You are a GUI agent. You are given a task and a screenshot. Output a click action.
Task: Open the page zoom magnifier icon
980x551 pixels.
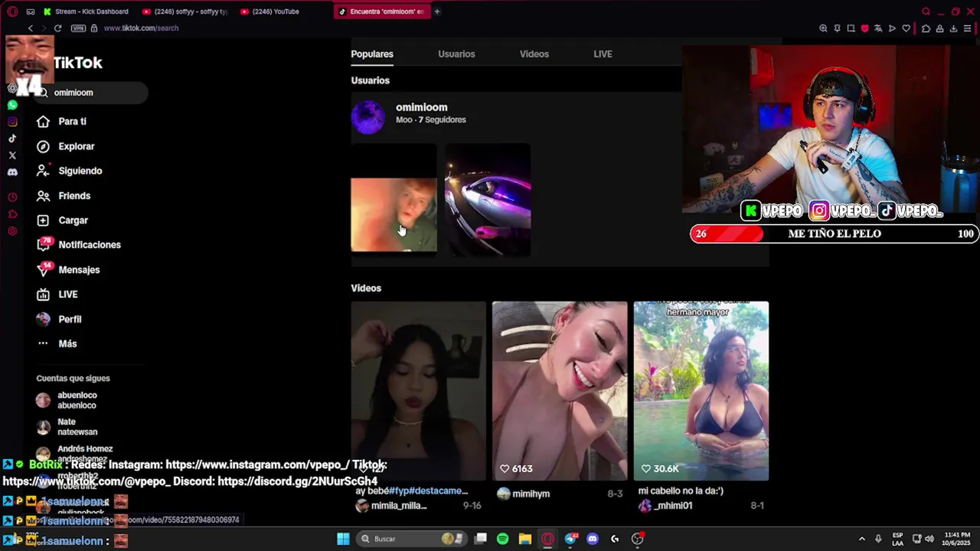(823, 28)
